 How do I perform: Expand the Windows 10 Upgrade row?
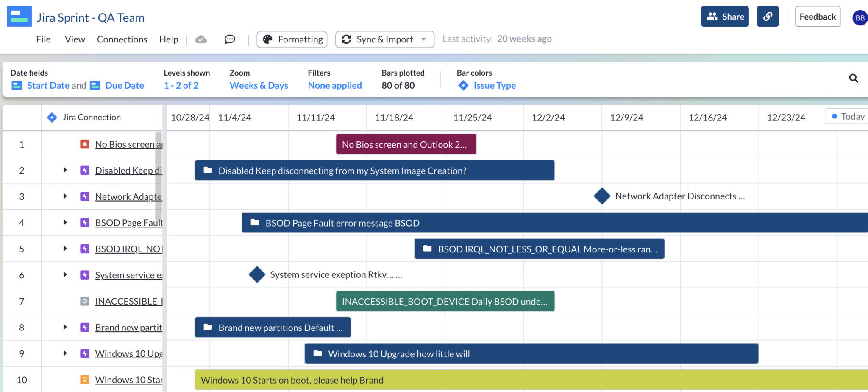click(64, 353)
